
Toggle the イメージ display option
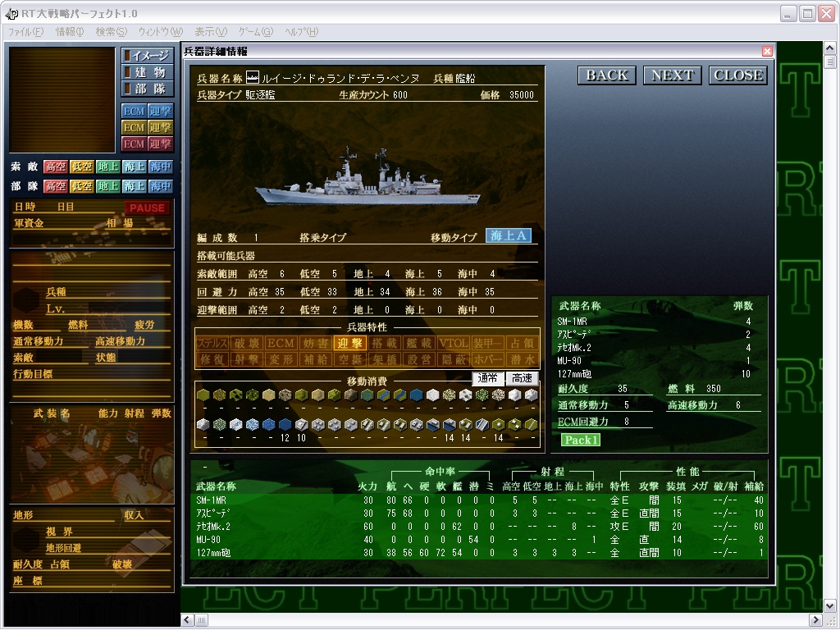[148, 56]
